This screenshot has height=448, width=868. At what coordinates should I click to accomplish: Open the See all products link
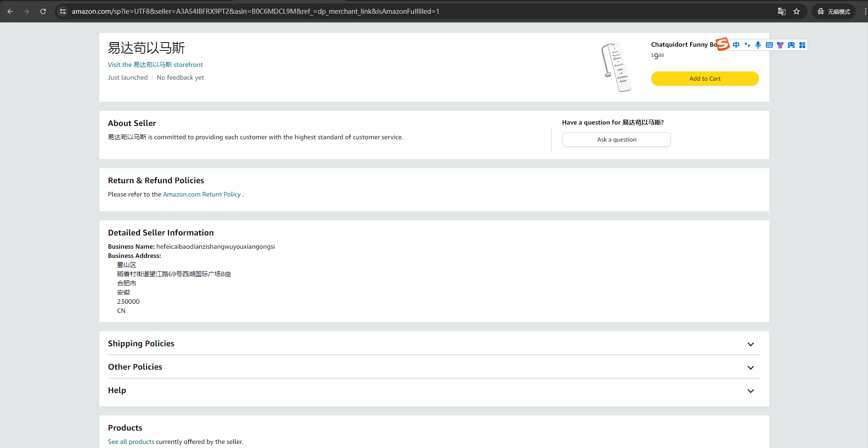pos(131,442)
